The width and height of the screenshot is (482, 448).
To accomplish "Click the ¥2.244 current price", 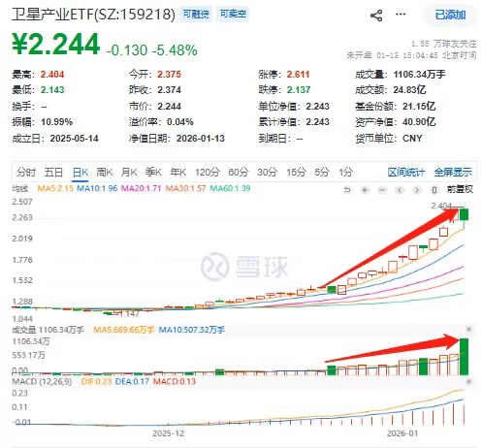I will pos(56,44).
